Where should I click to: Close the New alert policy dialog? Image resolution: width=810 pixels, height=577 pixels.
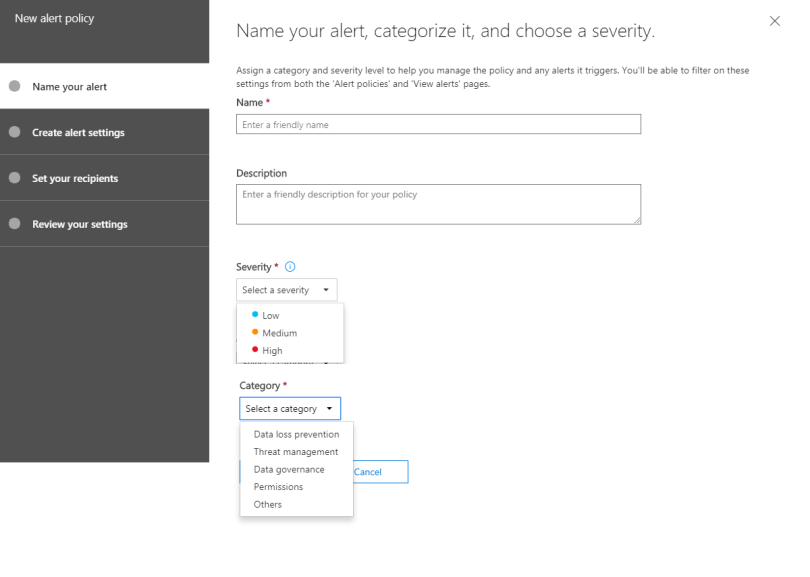[x=775, y=21]
